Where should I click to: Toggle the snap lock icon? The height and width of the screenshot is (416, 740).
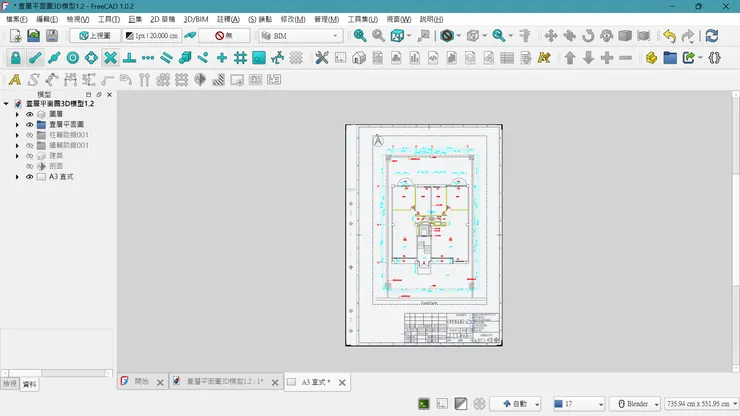click(15, 58)
